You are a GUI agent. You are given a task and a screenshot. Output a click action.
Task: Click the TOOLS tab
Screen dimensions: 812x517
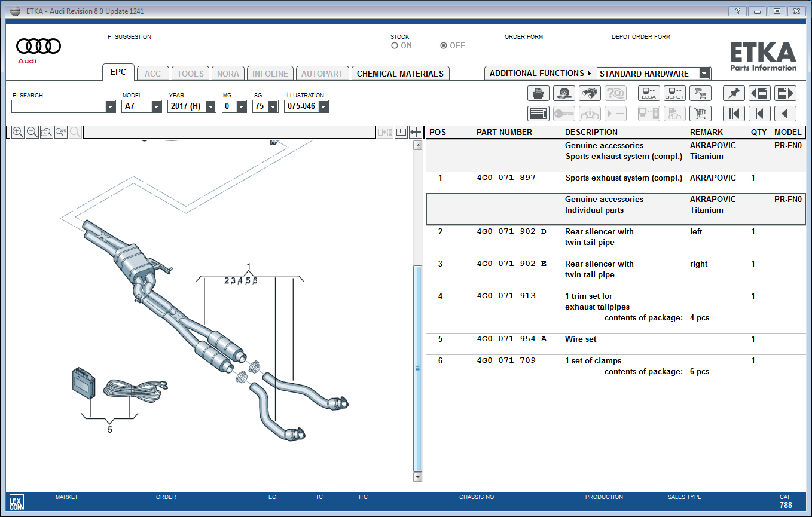tap(190, 74)
